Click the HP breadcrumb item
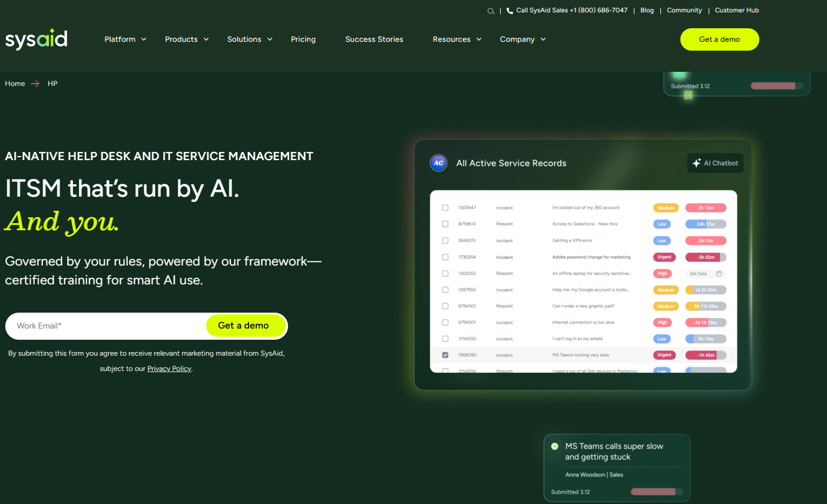 pos(52,84)
